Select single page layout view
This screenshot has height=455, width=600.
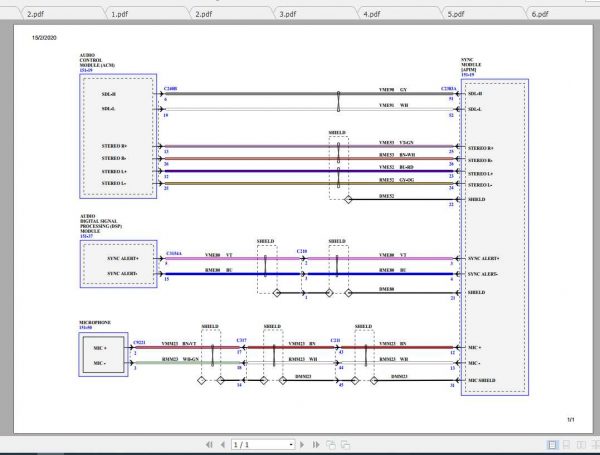tap(552, 445)
